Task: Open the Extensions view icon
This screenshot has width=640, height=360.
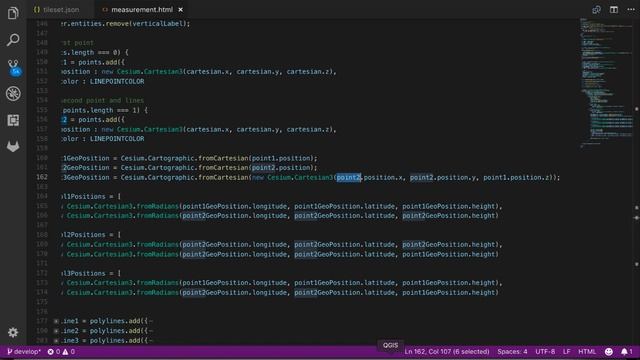Action: pos(13,120)
